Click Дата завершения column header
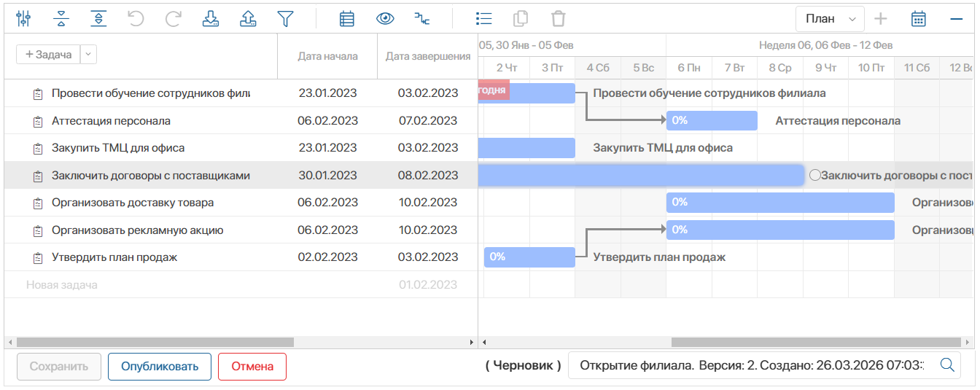 coord(428,56)
